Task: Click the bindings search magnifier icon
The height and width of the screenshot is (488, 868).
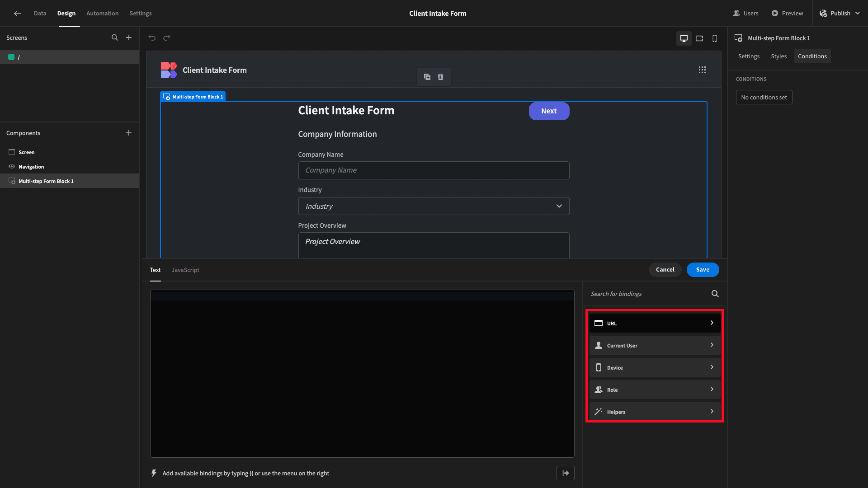Action: pos(715,294)
